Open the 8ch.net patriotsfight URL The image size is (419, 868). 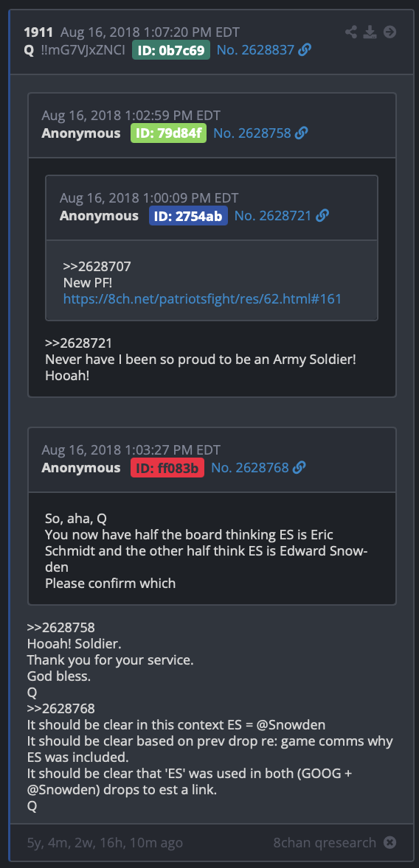[x=202, y=299]
